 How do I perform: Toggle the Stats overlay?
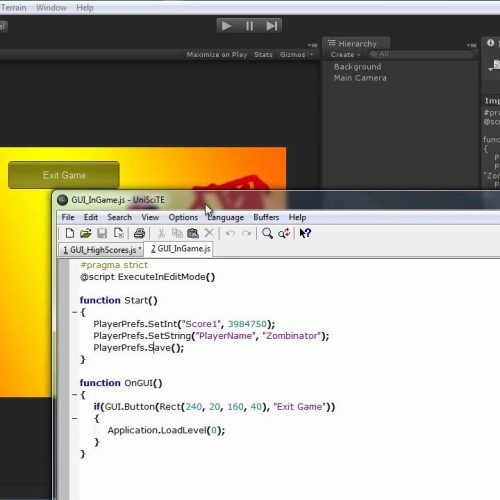pos(263,55)
